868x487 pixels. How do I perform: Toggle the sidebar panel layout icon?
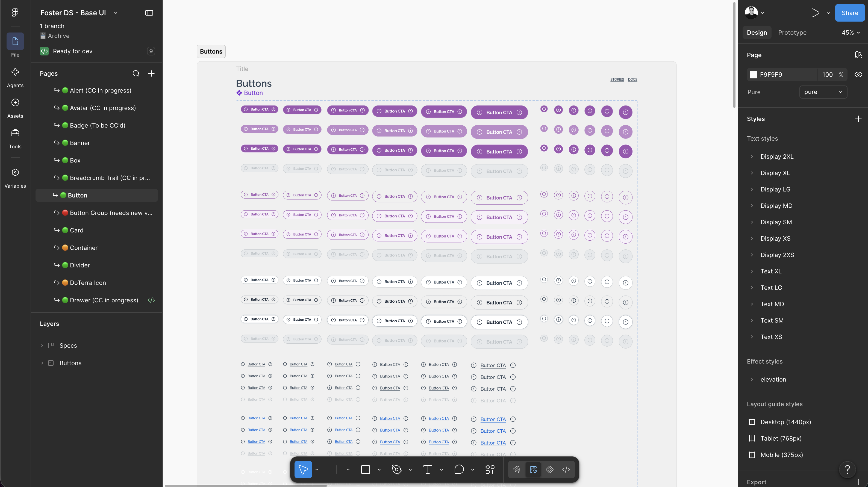click(149, 13)
